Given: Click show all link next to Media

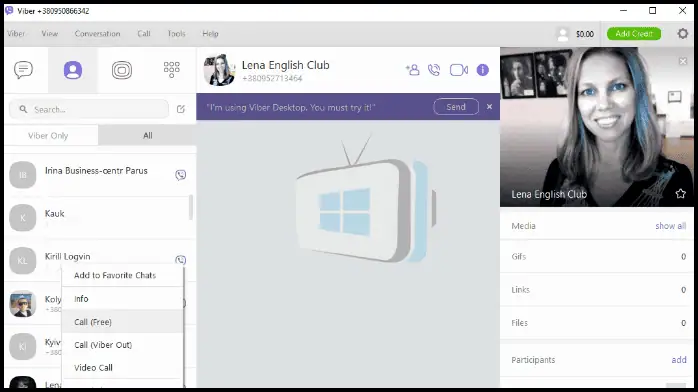Looking at the screenshot, I should (x=670, y=226).
